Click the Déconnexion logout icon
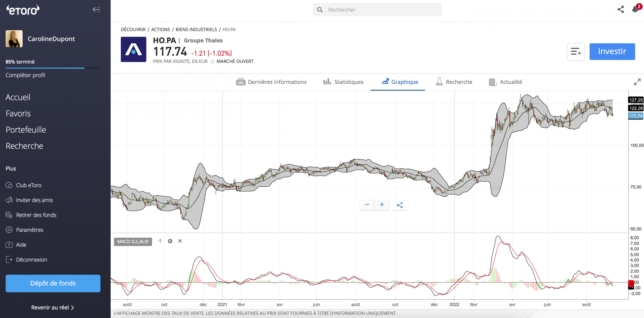 [x=9, y=259]
